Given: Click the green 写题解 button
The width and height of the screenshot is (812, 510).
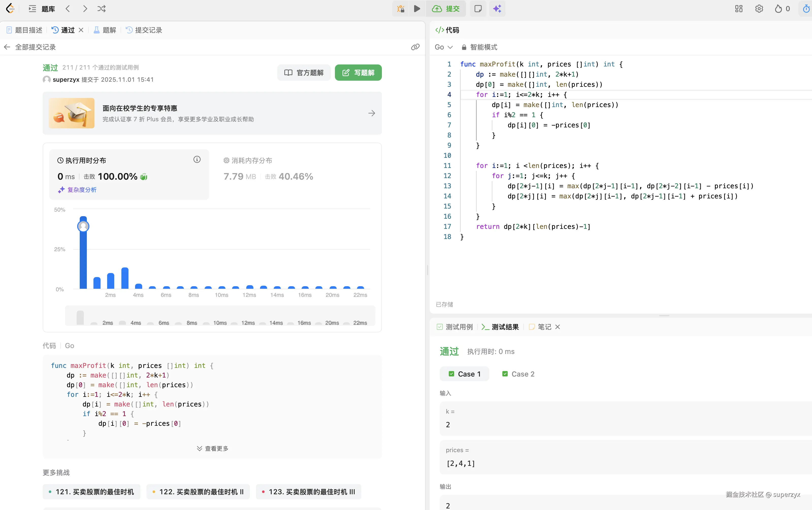Looking at the screenshot, I should [x=358, y=73].
